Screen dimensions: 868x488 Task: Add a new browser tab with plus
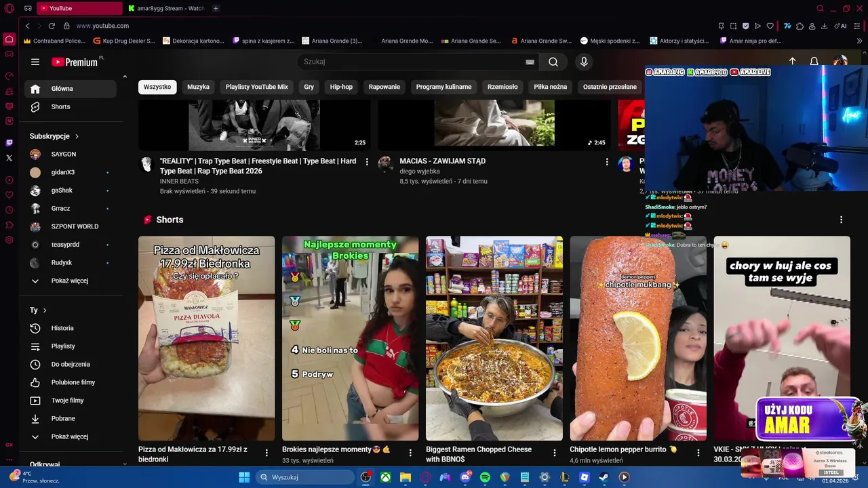click(216, 8)
